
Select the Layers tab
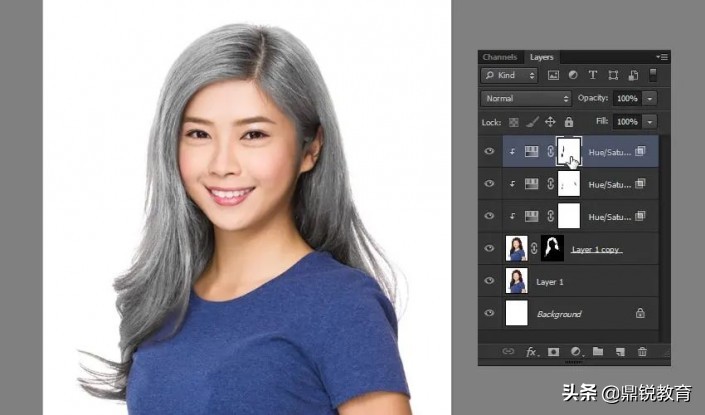(541, 57)
